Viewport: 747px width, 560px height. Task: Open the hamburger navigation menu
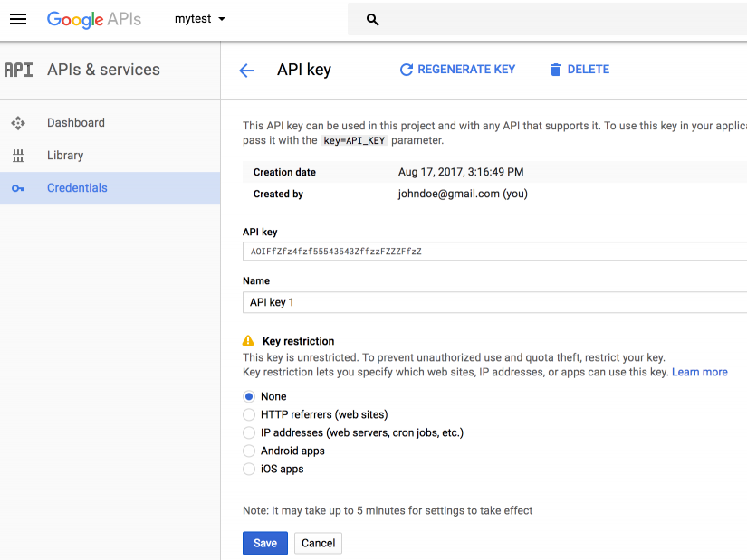[18, 19]
